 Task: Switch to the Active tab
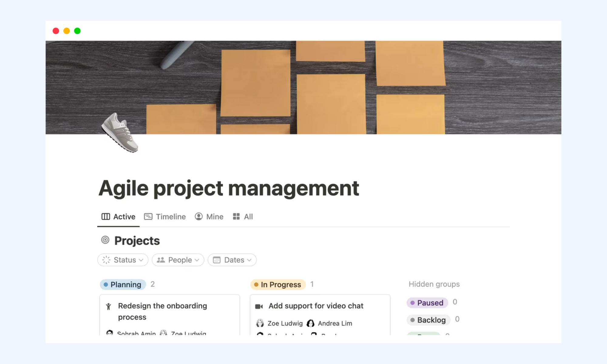118,217
